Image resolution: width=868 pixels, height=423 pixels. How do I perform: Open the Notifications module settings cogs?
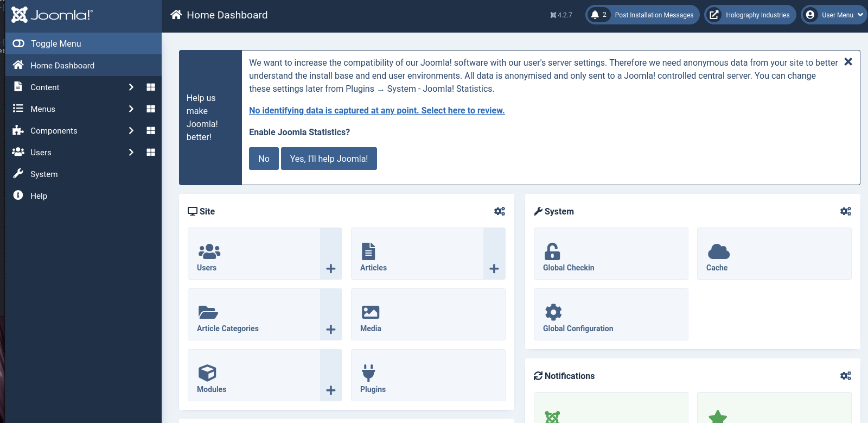pyautogui.click(x=846, y=376)
